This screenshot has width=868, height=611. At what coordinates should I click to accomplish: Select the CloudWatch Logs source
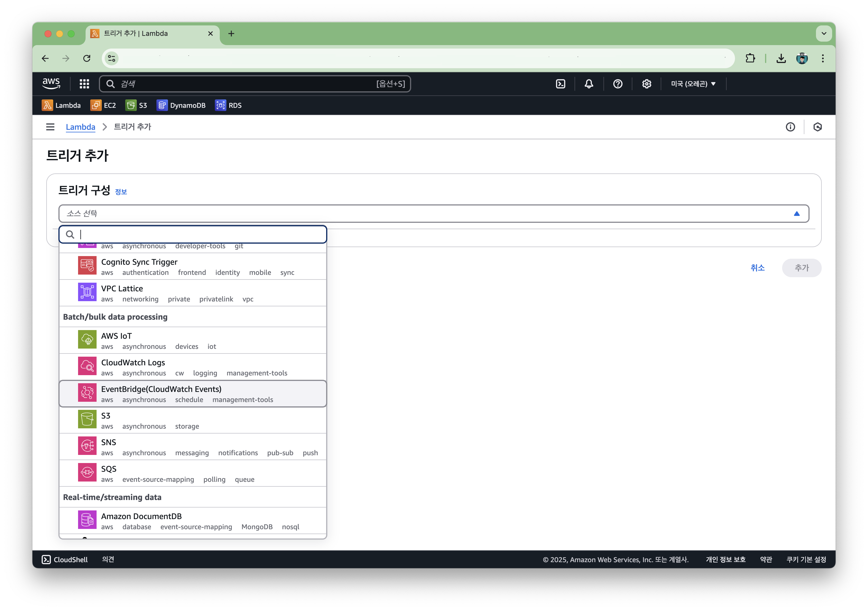pos(193,367)
